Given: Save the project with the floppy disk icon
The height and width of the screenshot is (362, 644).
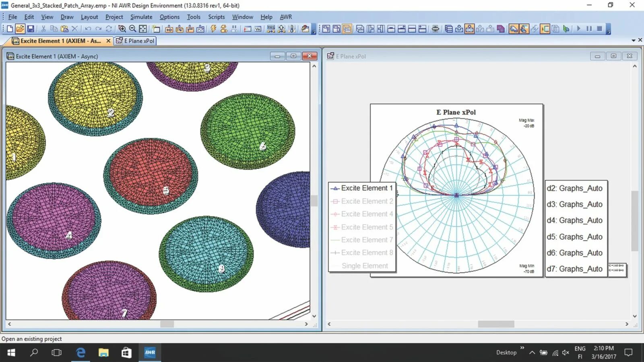Looking at the screenshot, I should pos(31,29).
